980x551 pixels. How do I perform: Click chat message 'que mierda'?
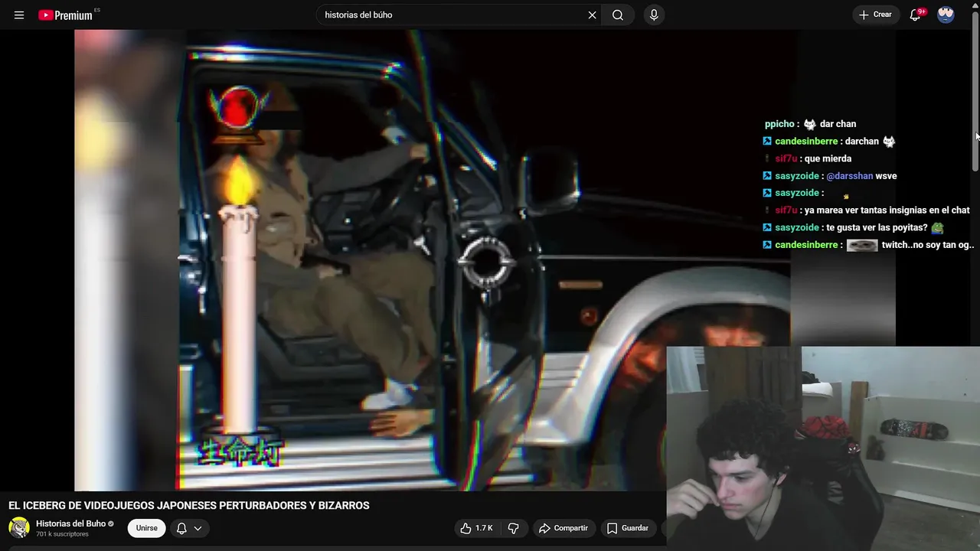pos(828,158)
